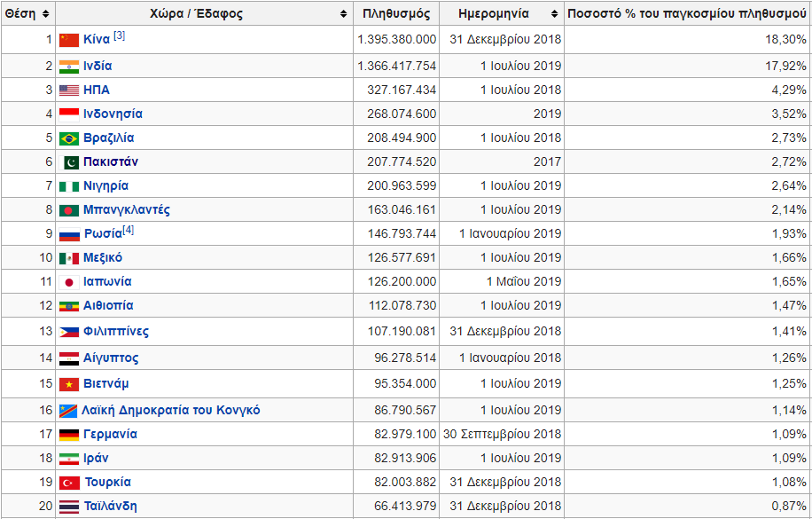812x519 pixels.
Task: Select population value 1.366.417.754
Action: coord(396,66)
